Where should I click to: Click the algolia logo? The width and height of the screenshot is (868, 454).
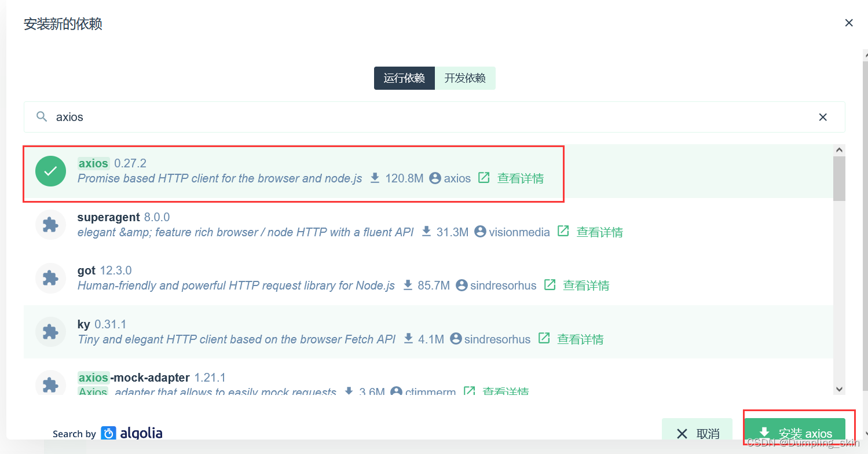(131, 433)
